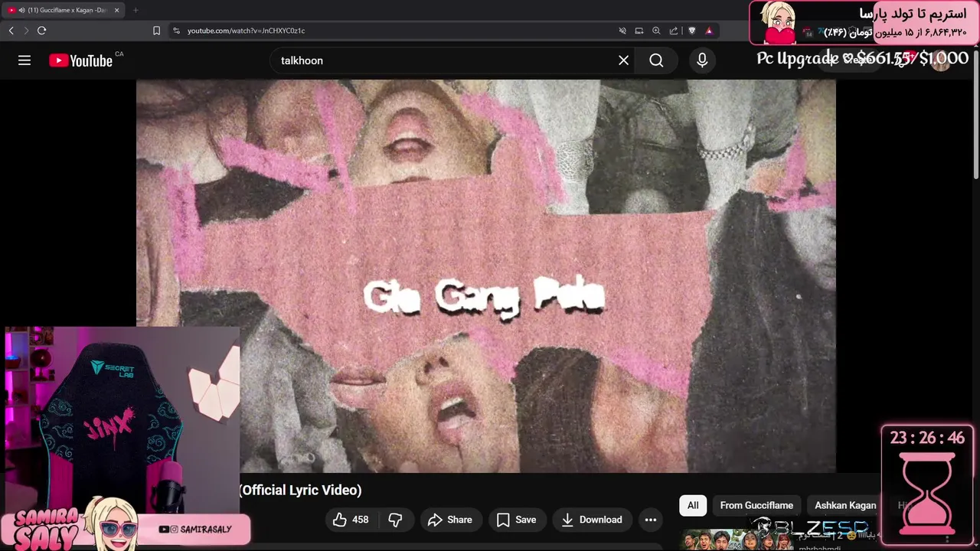Go to the YouTube home logo
The height and width of the screenshot is (551, 980).
tap(81, 60)
